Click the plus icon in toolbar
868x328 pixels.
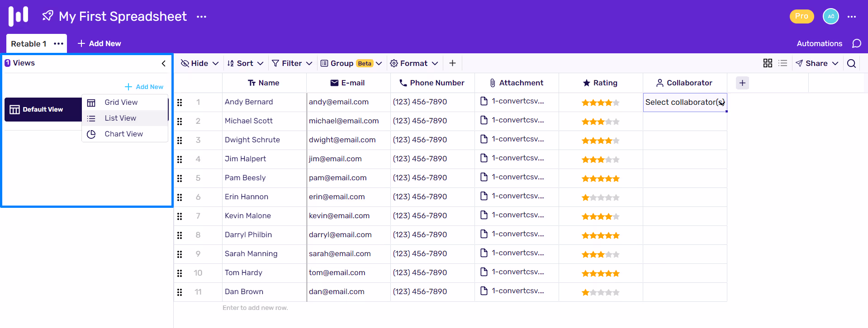(452, 63)
